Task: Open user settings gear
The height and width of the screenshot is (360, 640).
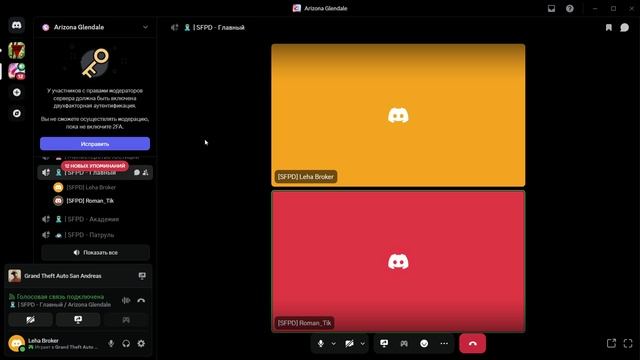Action: coord(141,344)
